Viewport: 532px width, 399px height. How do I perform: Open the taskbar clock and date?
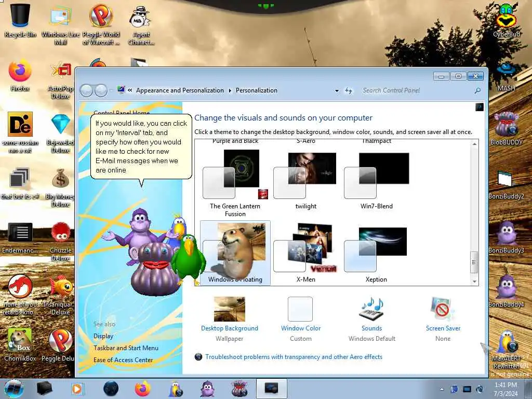click(x=506, y=389)
